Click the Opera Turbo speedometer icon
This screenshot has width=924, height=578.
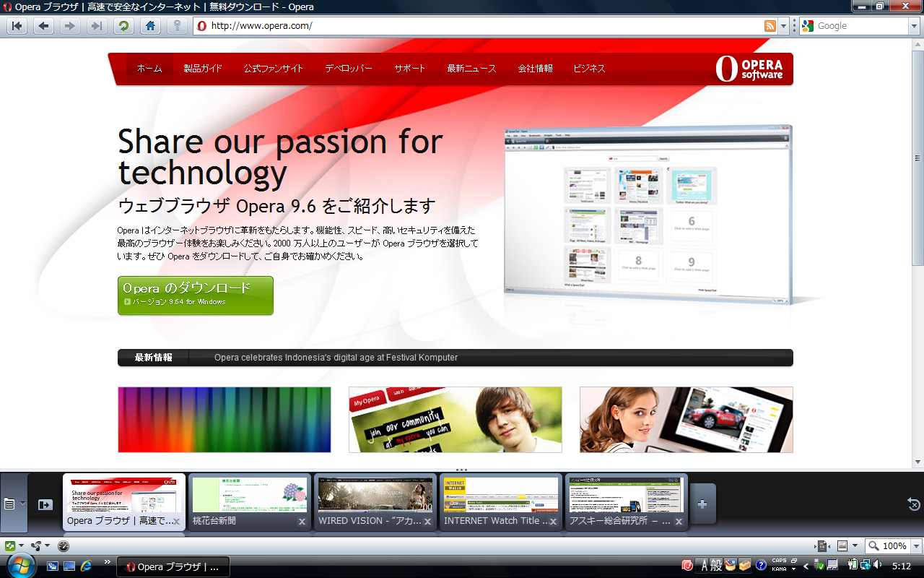64,546
